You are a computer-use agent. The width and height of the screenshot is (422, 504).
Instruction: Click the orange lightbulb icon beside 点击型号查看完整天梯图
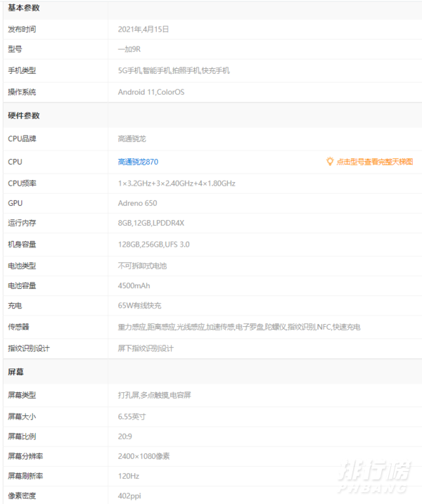(330, 162)
